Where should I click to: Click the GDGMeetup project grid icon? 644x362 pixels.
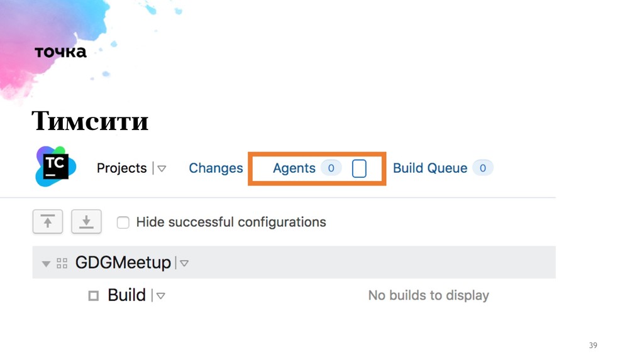[62, 263]
